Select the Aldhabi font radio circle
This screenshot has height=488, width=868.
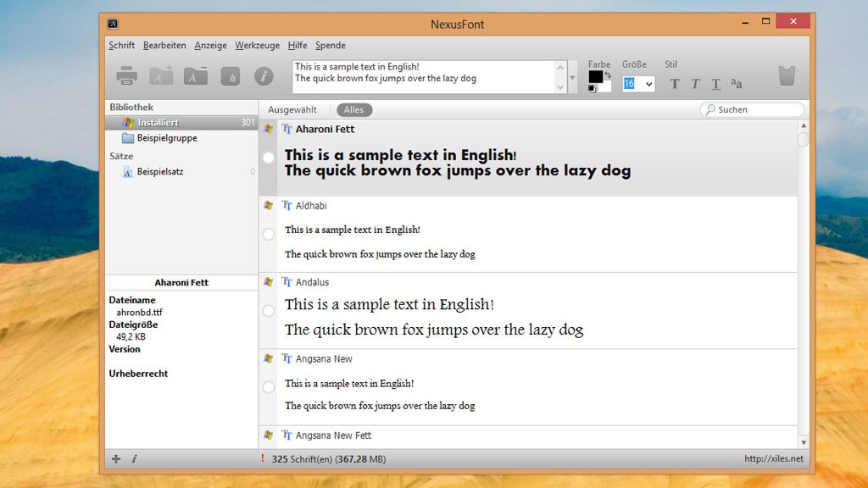[269, 234]
